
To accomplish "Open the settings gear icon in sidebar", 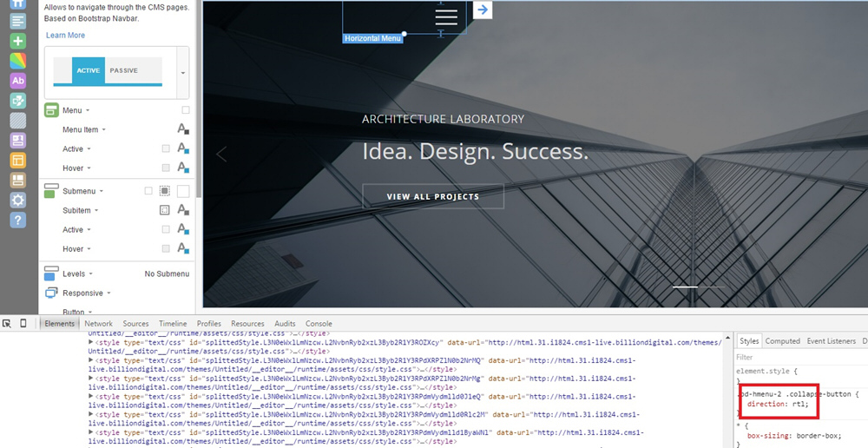I will pyautogui.click(x=17, y=201).
